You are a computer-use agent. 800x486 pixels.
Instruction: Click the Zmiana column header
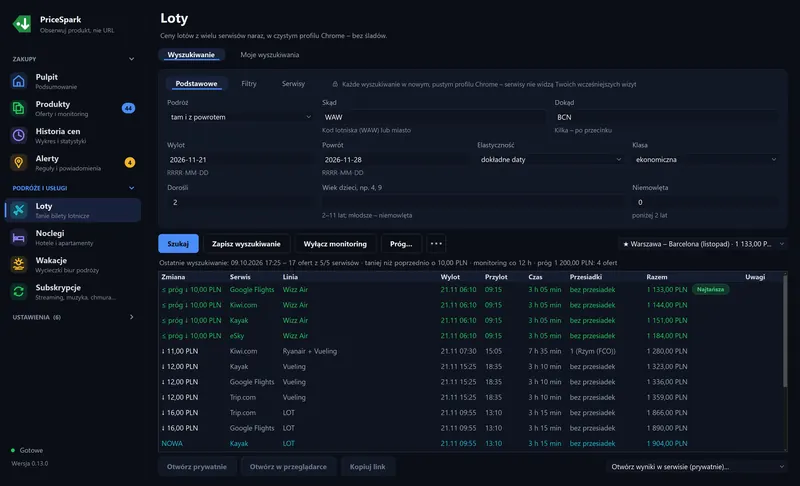tap(173, 277)
